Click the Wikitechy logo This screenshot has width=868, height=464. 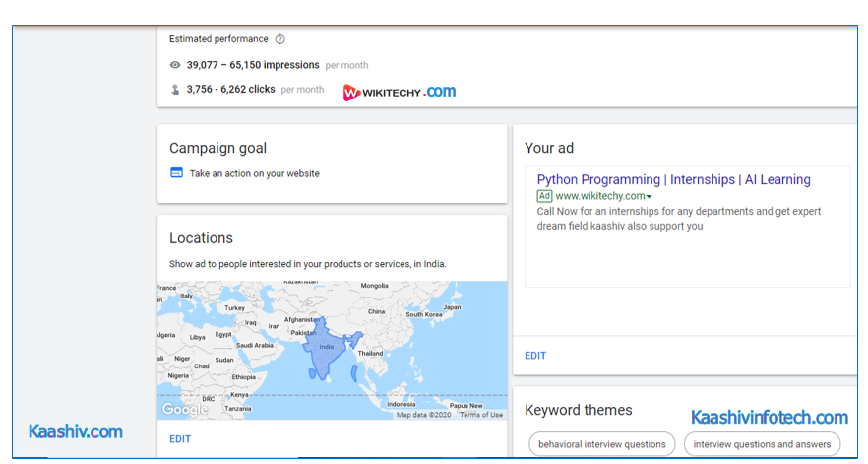(x=399, y=92)
